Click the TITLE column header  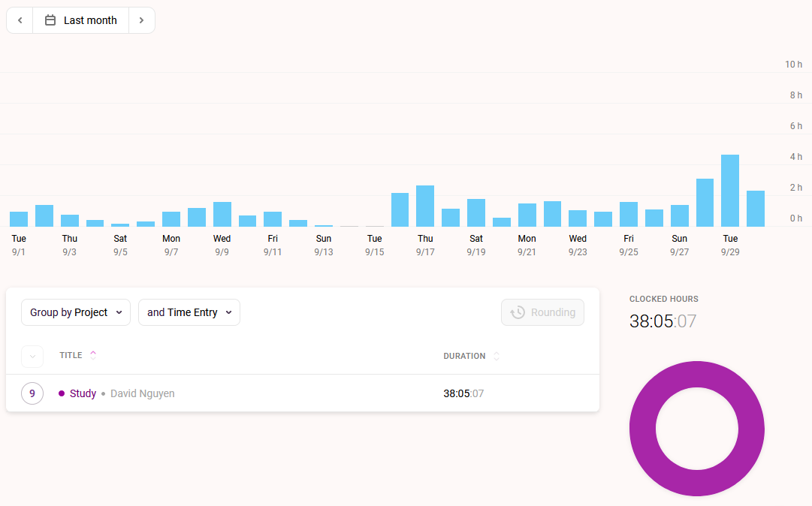71,355
